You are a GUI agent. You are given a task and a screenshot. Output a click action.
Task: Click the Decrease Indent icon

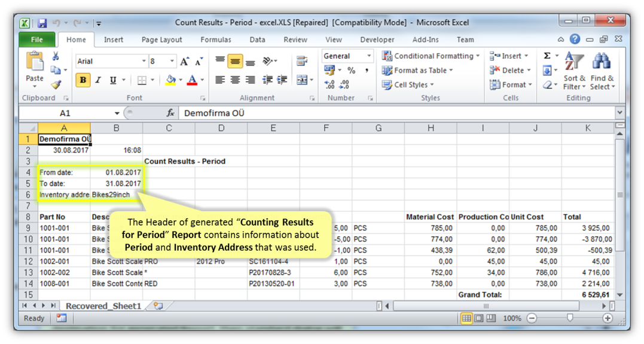click(267, 80)
